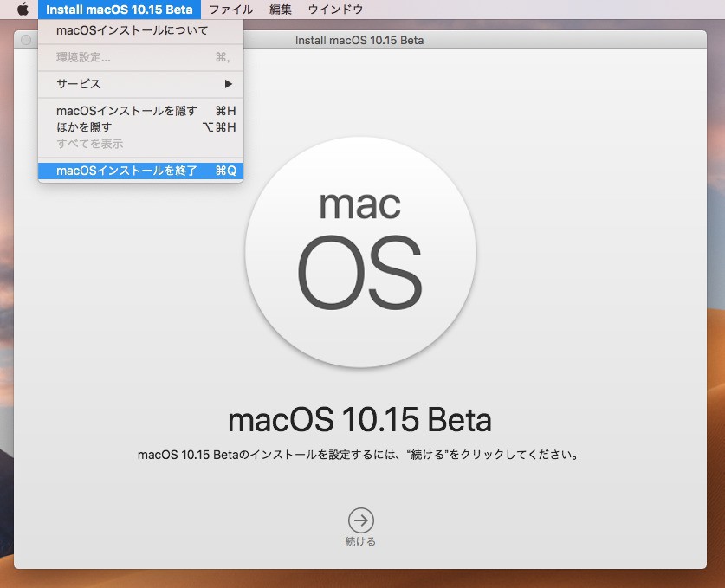Click the dimmed すべてを表示 item

tap(90, 144)
